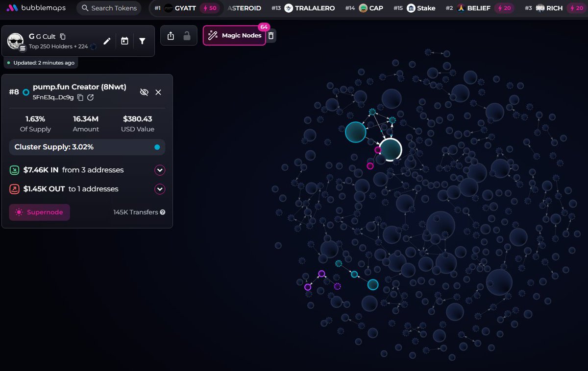Click the TRALALERO token logo icon
The image size is (588, 371).
click(x=289, y=8)
